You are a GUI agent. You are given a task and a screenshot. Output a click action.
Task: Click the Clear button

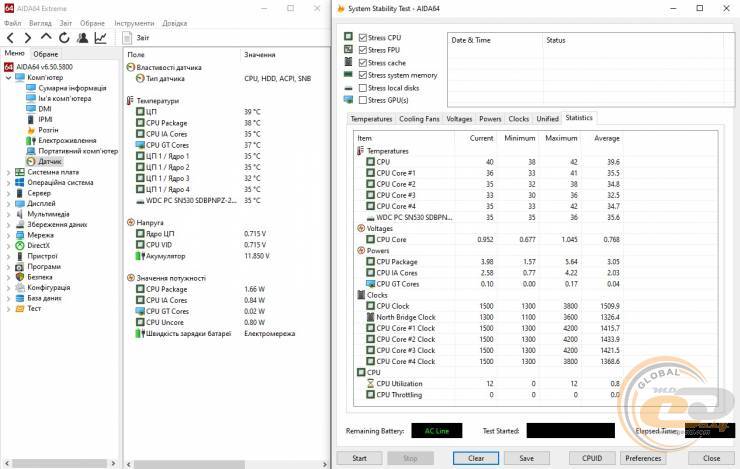[476, 458]
